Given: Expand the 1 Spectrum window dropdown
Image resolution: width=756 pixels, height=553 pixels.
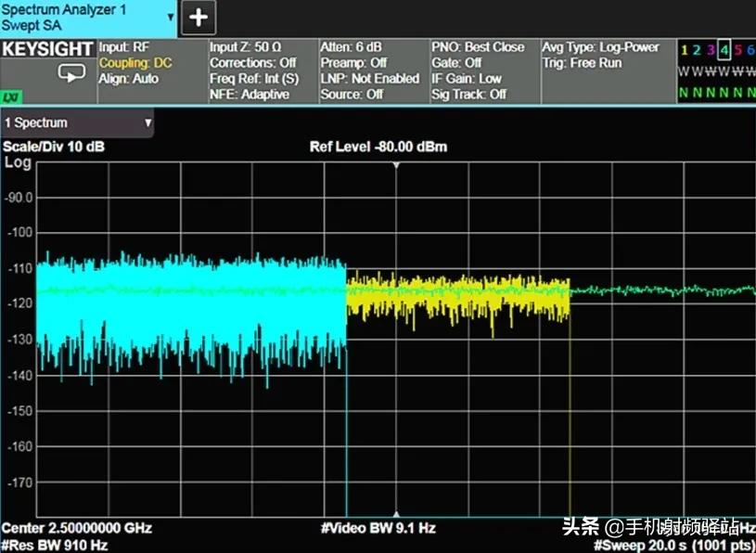Looking at the screenshot, I should 147,122.
